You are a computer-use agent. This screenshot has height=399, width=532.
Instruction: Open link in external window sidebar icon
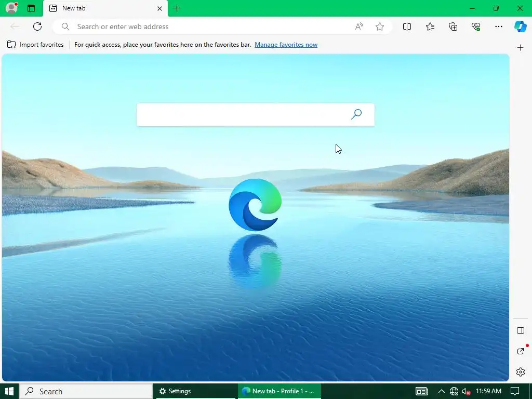[521, 351]
